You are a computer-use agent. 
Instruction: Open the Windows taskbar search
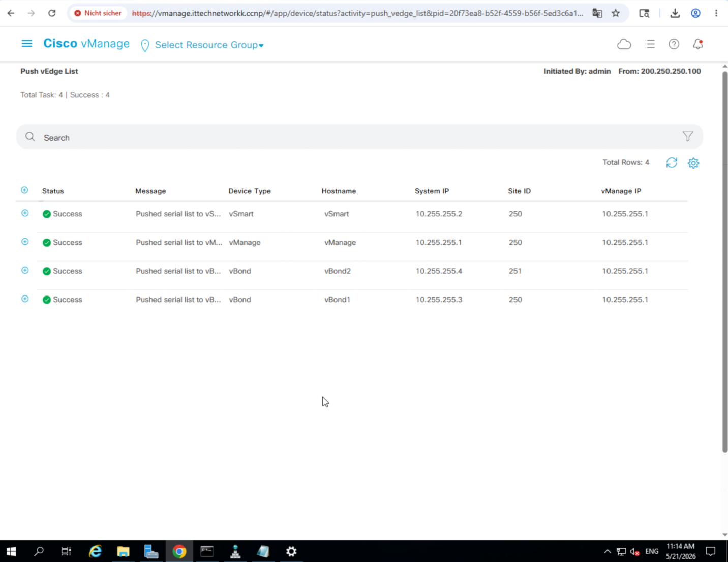[x=39, y=551]
